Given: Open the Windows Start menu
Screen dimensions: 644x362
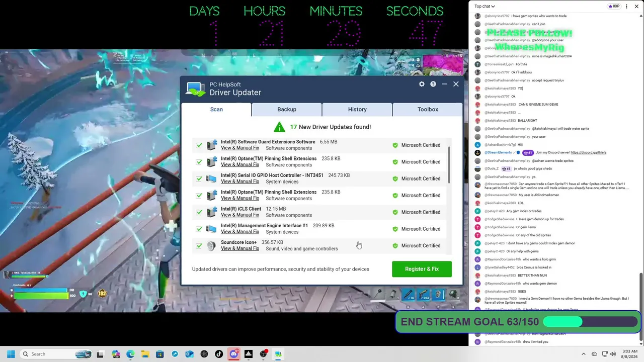Looking at the screenshot, I should (11, 354).
